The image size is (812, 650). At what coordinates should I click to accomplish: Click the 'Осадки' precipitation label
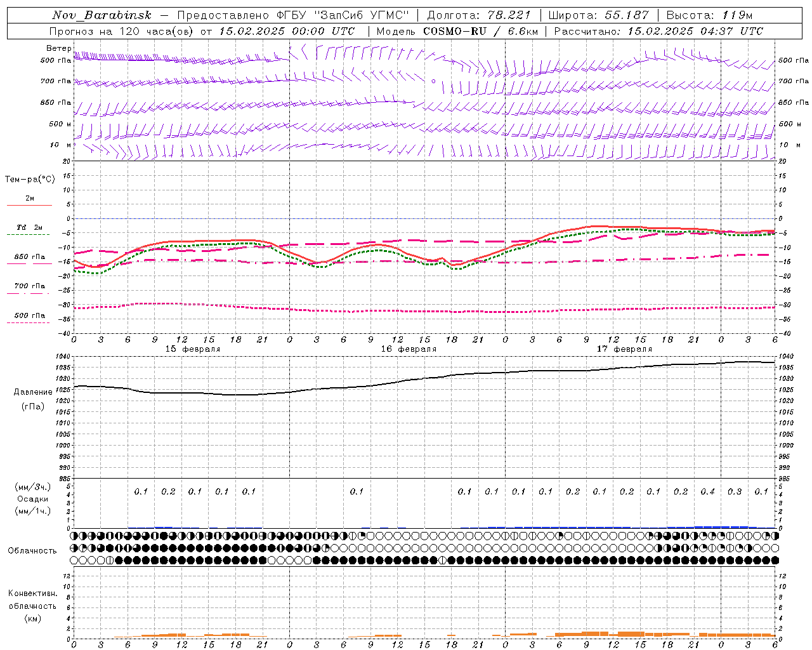(x=32, y=500)
